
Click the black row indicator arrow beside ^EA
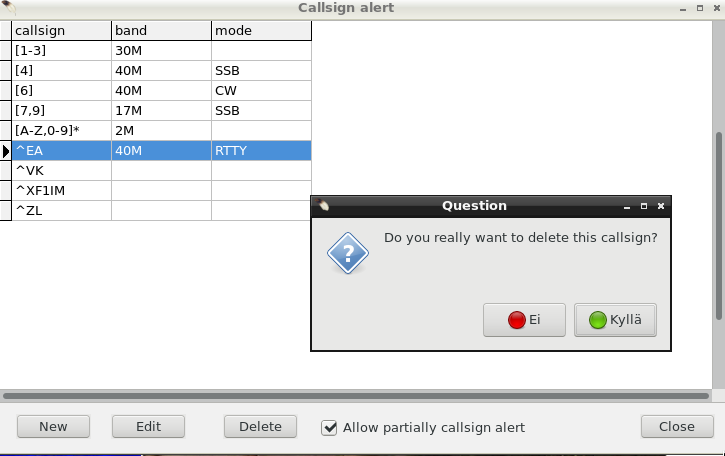6,151
